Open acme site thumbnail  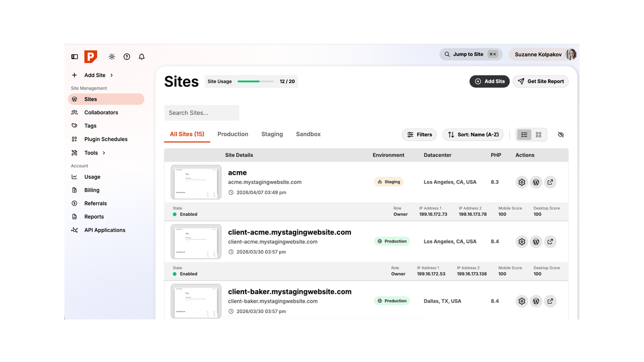tap(196, 182)
